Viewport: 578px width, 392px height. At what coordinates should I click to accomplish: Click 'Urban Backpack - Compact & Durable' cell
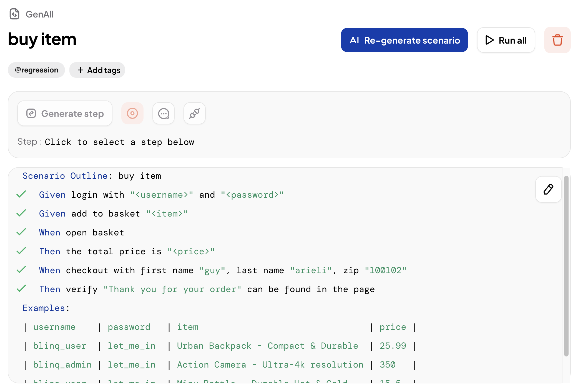(268, 346)
